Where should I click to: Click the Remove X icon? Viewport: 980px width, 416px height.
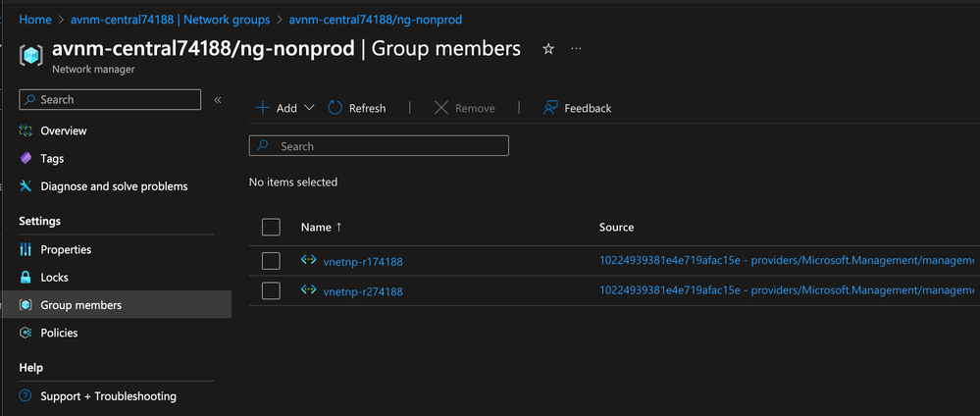[441, 108]
